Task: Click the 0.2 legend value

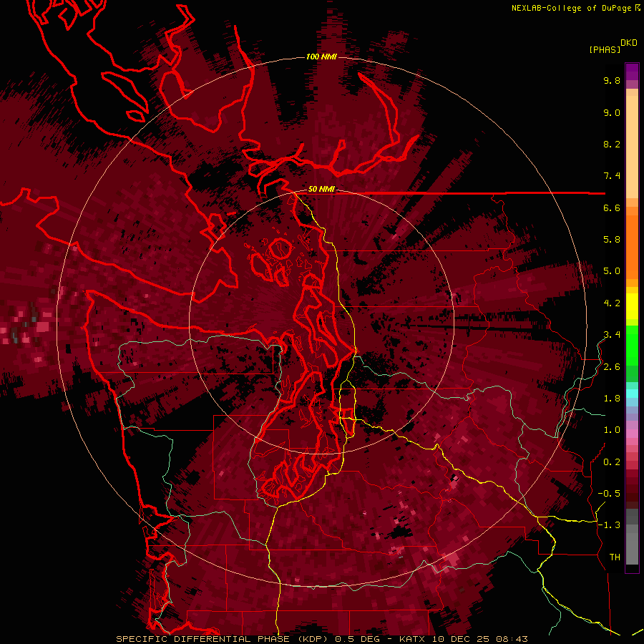Action: (x=612, y=462)
